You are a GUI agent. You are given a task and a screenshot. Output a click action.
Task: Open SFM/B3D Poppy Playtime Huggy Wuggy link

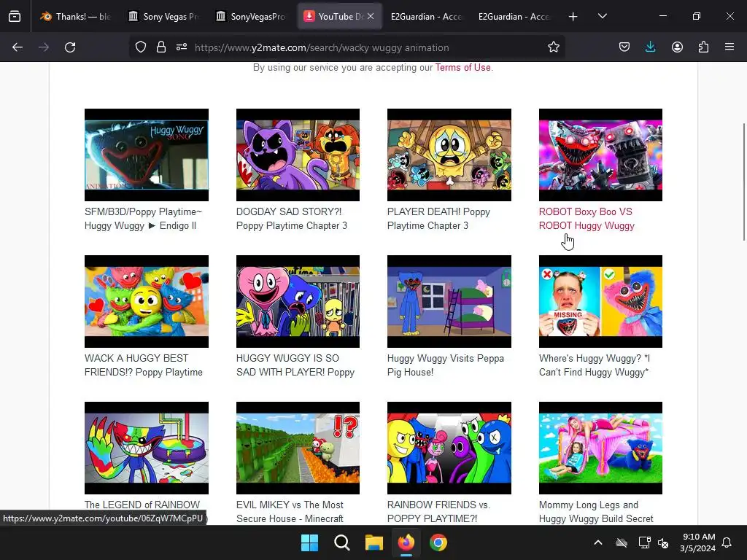pos(143,219)
